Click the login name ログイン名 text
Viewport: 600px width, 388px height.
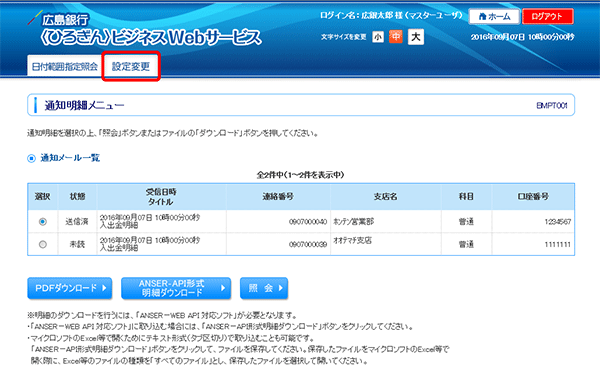pyautogui.click(x=391, y=16)
